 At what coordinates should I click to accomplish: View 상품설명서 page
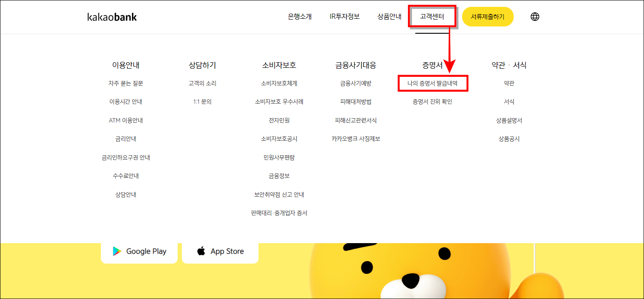pyautogui.click(x=509, y=120)
